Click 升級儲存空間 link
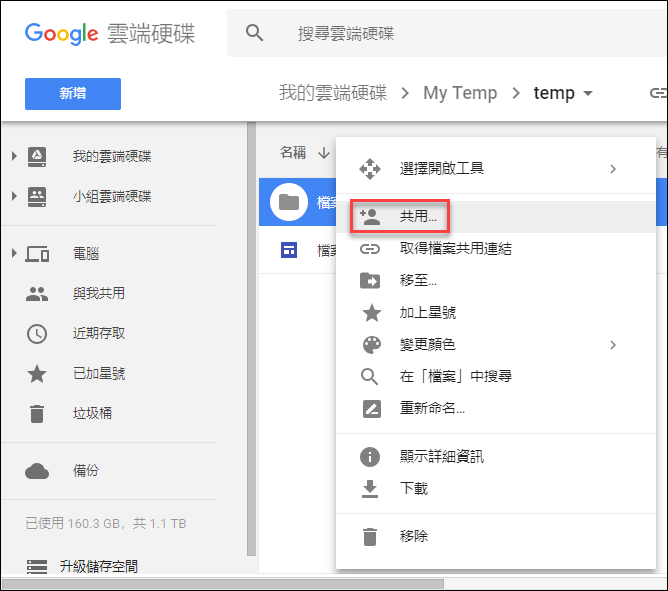The height and width of the screenshot is (591, 668). click(99, 566)
